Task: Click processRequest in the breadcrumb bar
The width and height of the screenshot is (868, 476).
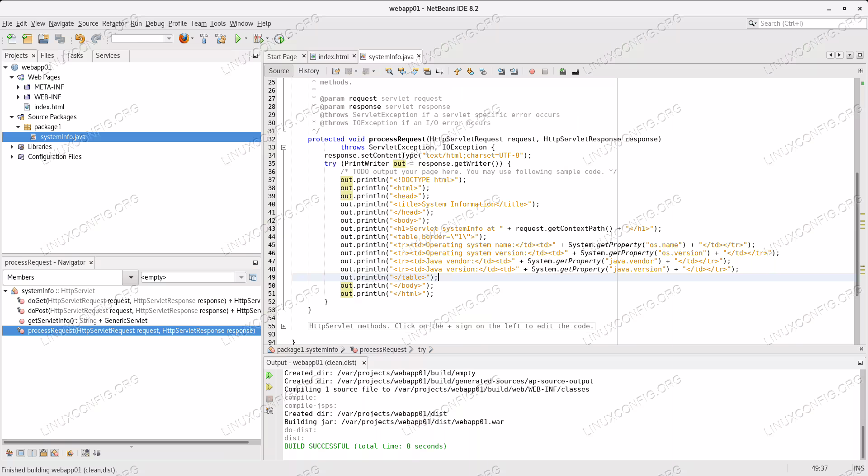Action: pos(383,350)
